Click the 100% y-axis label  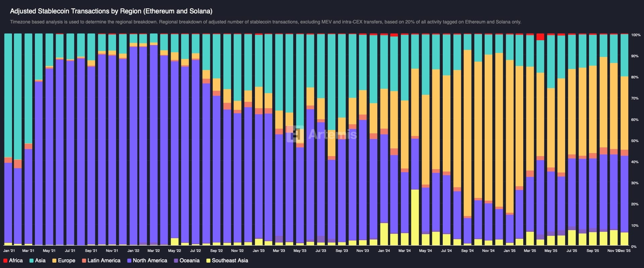click(x=636, y=35)
